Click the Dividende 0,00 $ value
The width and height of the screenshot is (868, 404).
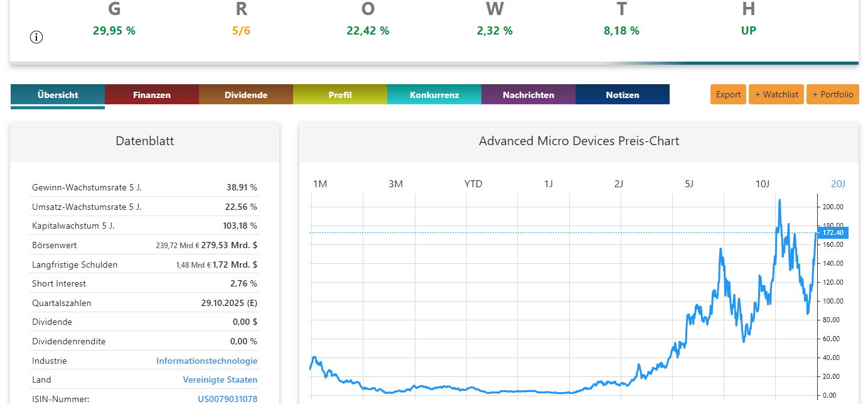pos(245,322)
